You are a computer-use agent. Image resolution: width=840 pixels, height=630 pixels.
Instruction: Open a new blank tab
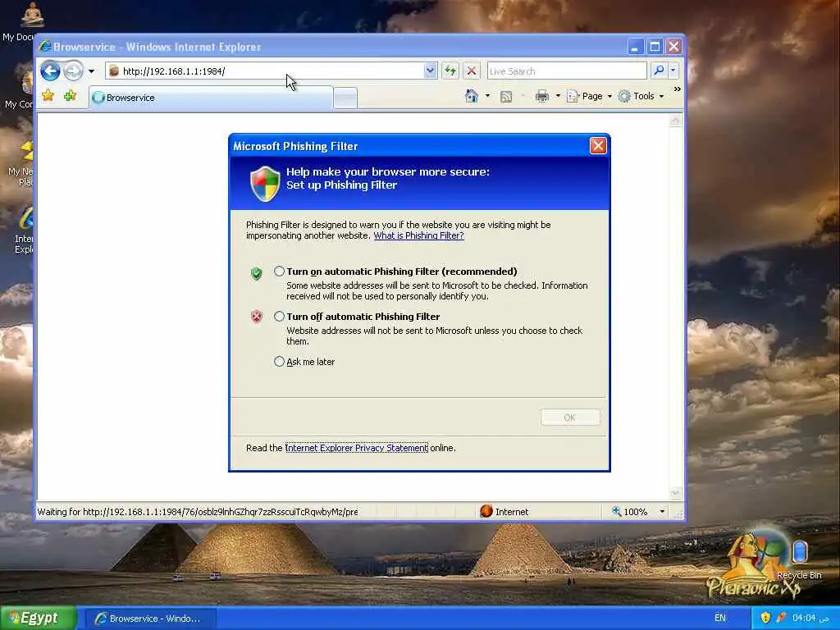(x=345, y=98)
